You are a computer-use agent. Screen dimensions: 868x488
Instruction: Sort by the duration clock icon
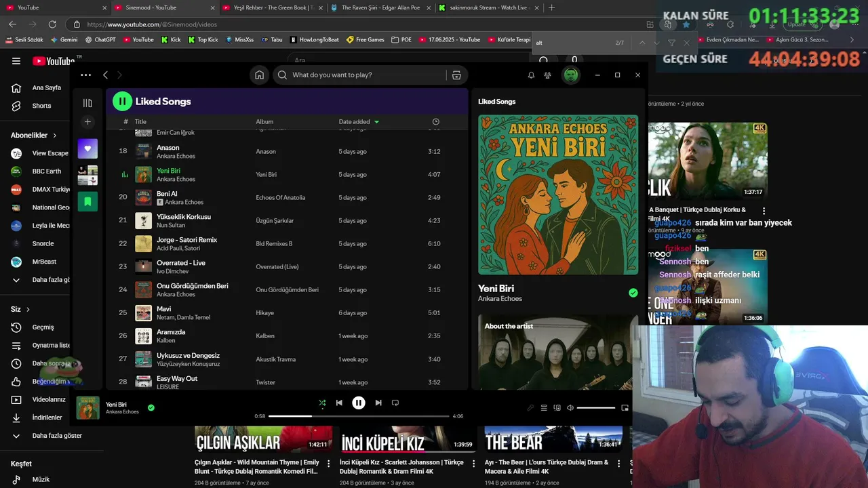(435, 122)
